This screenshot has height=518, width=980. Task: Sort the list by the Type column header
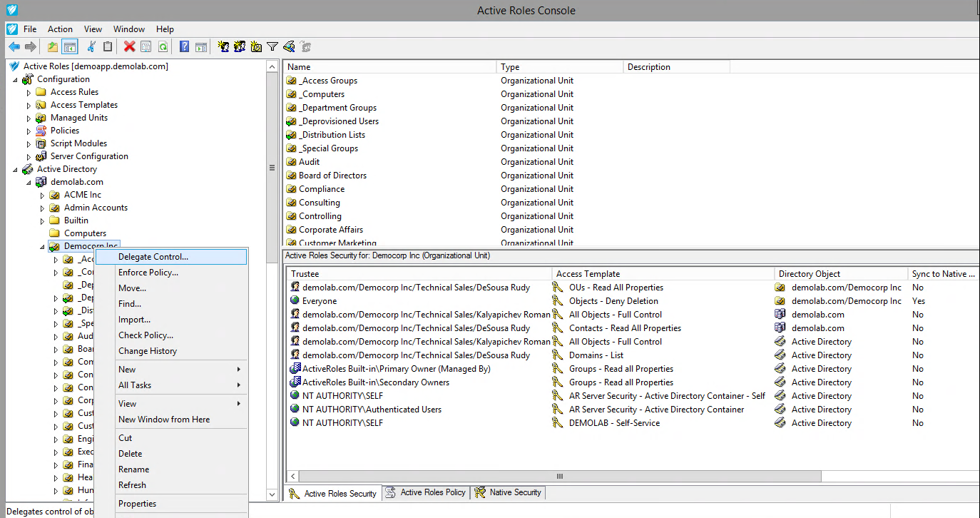pos(560,67)
